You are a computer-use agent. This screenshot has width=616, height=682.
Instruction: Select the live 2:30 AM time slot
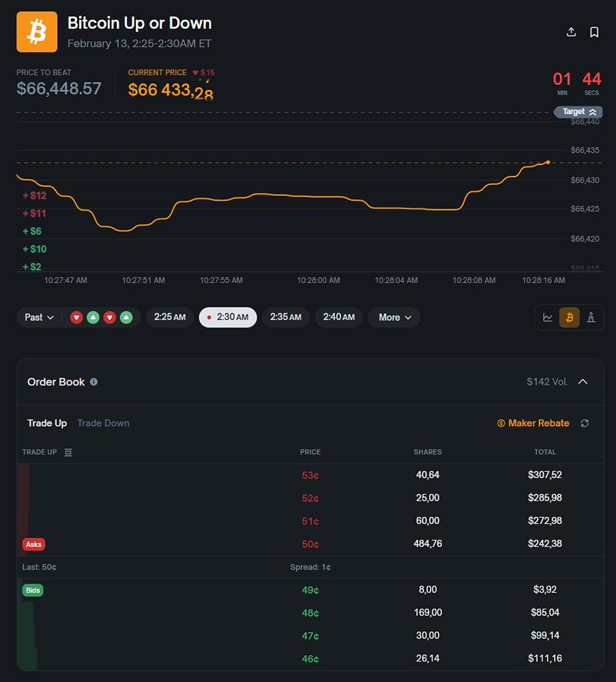pos(228,317)
